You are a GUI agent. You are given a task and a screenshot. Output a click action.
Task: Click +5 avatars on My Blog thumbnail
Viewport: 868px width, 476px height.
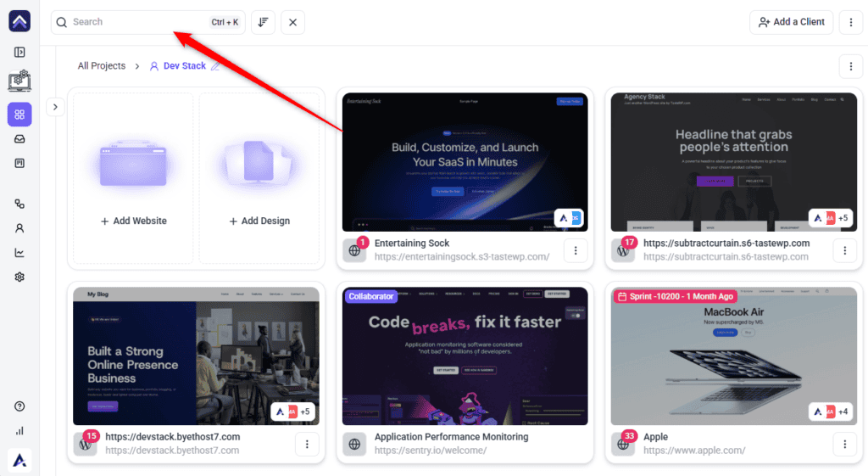tap(292, 412)
